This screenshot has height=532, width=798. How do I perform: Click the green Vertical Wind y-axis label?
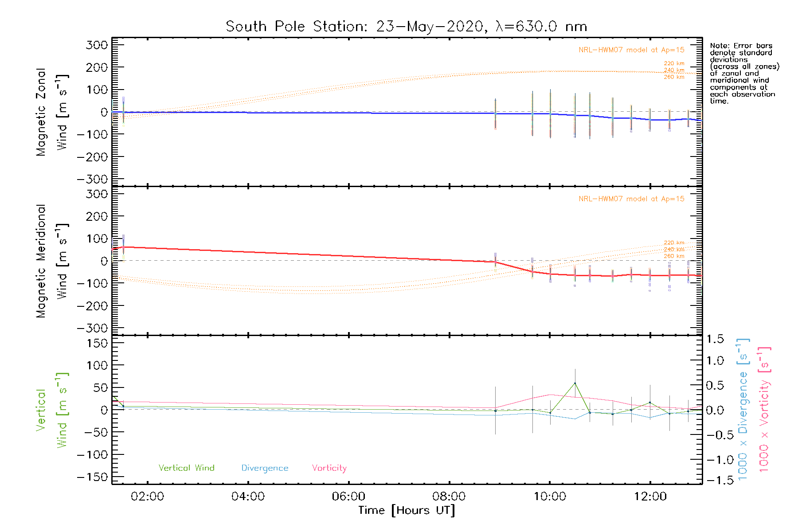pos(51,410)
